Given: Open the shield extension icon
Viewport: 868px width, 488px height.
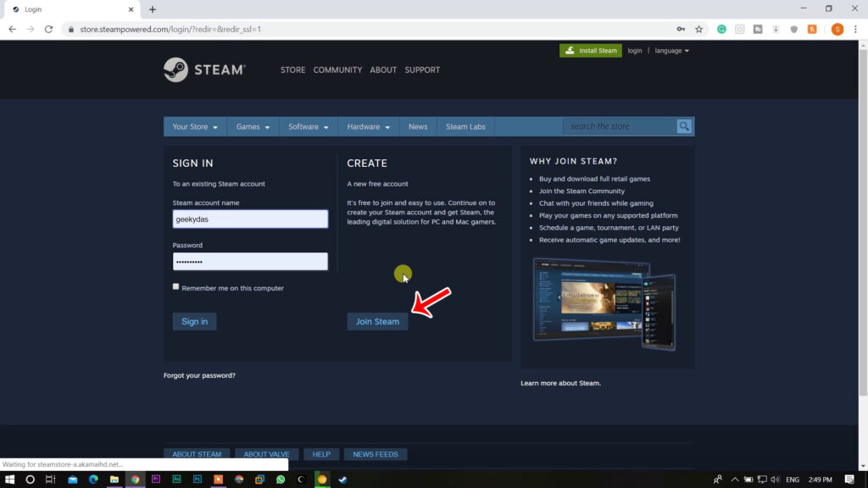Looking at the screenshot, I should point(793,30).
